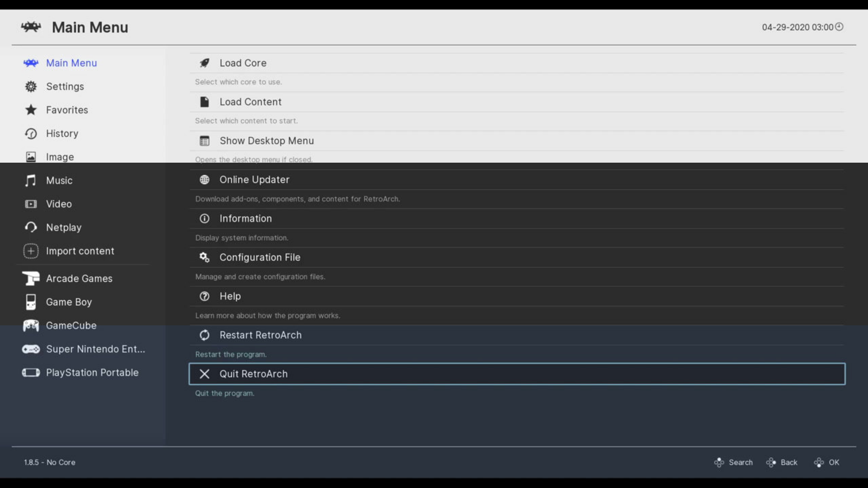Click the 'Restart the program.' description

tap(231, 355)
